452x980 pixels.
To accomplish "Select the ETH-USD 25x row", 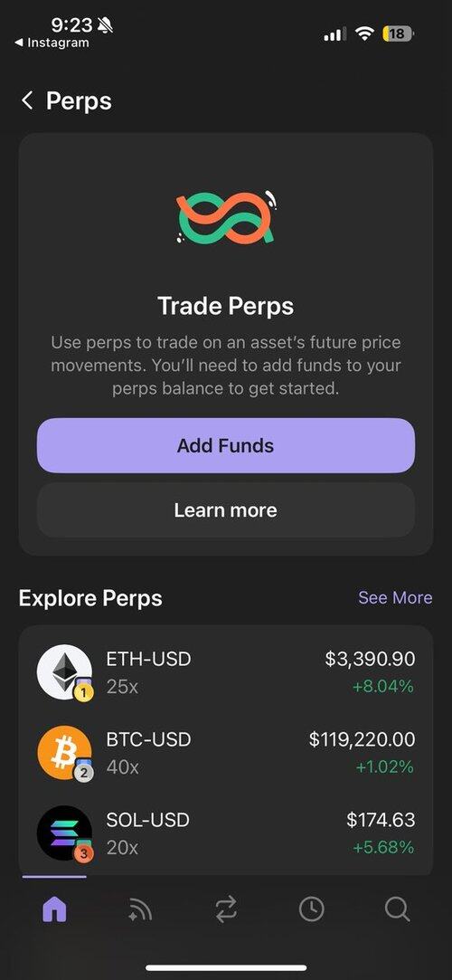I will point(226,672).
